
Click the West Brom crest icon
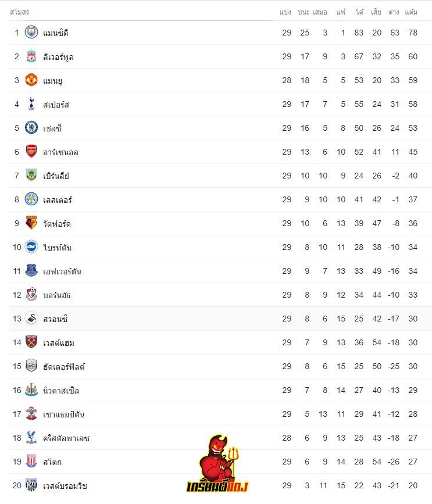pyautogui.click(x=31, y=485)
